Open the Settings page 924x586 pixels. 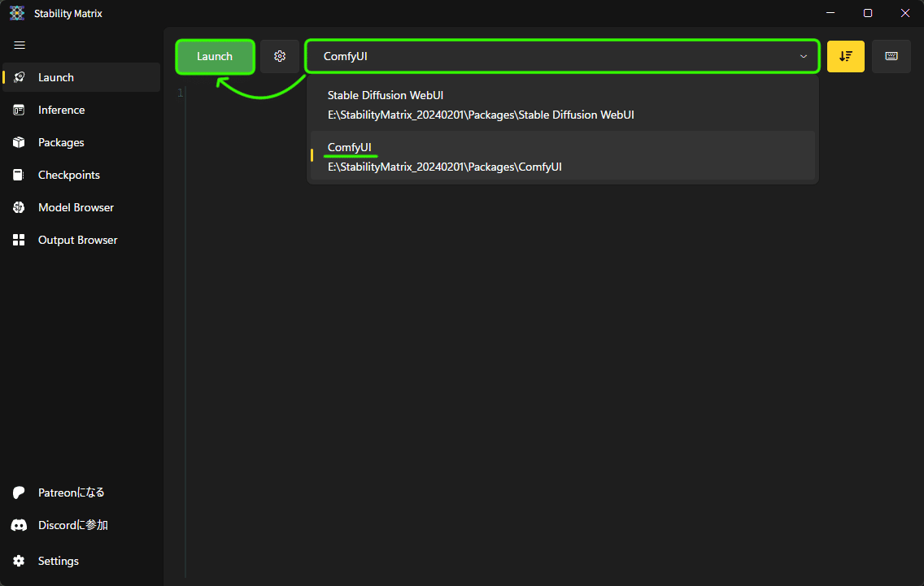point(81,561)
